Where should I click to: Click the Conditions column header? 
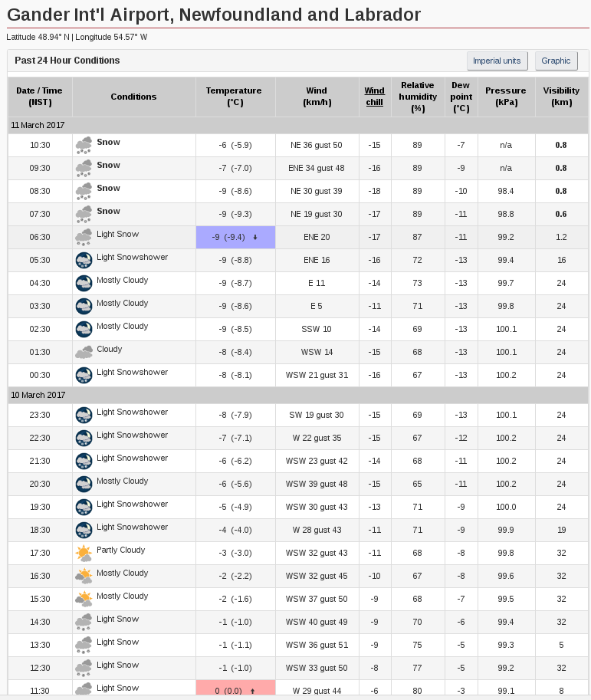pos(134,97)
